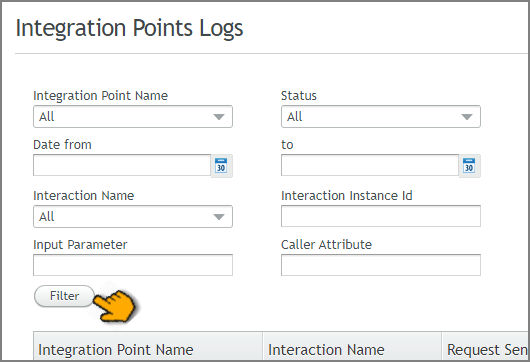
Task: Open the Status dropdown set to All
Action: (381, 117)
